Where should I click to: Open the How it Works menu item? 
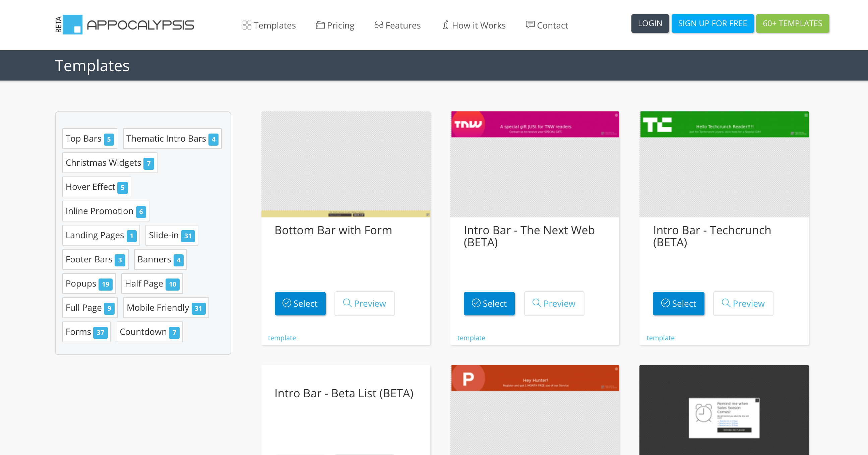pos(478,25)
